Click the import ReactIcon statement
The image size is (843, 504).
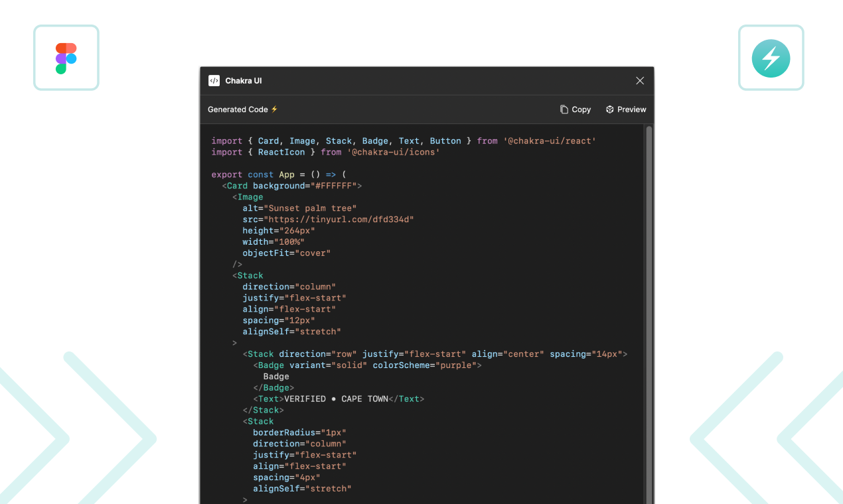click(326, 152)
